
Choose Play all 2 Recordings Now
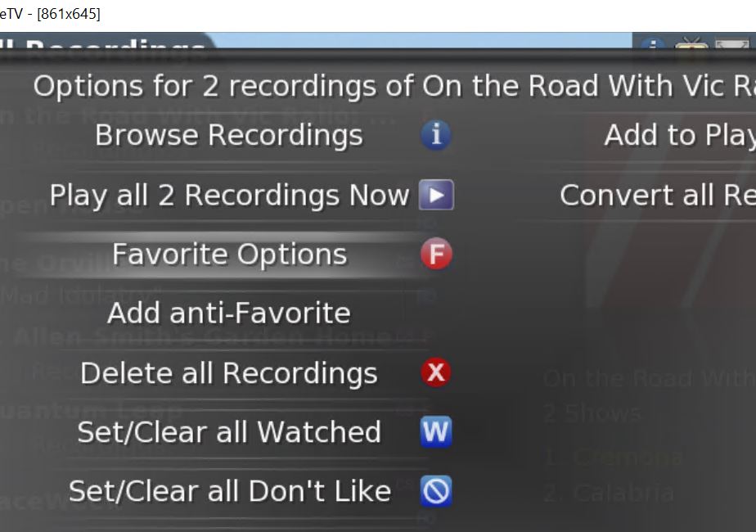pos(229,196)
